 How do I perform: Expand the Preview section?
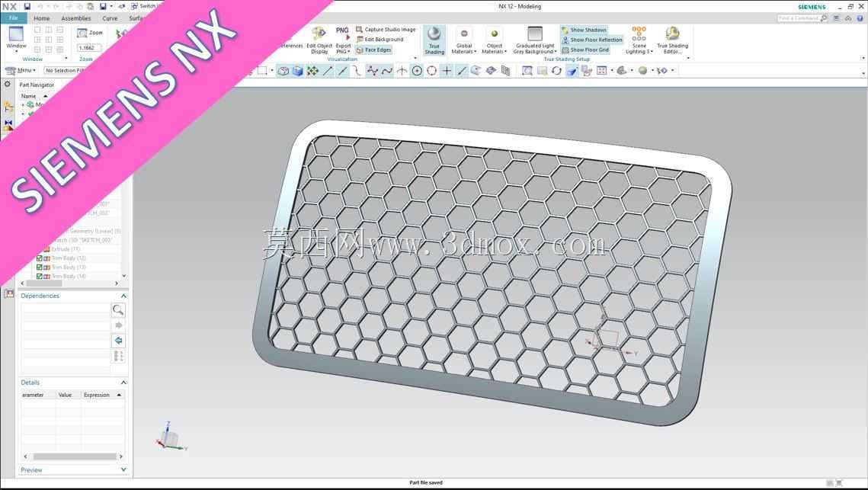[123, 469]
